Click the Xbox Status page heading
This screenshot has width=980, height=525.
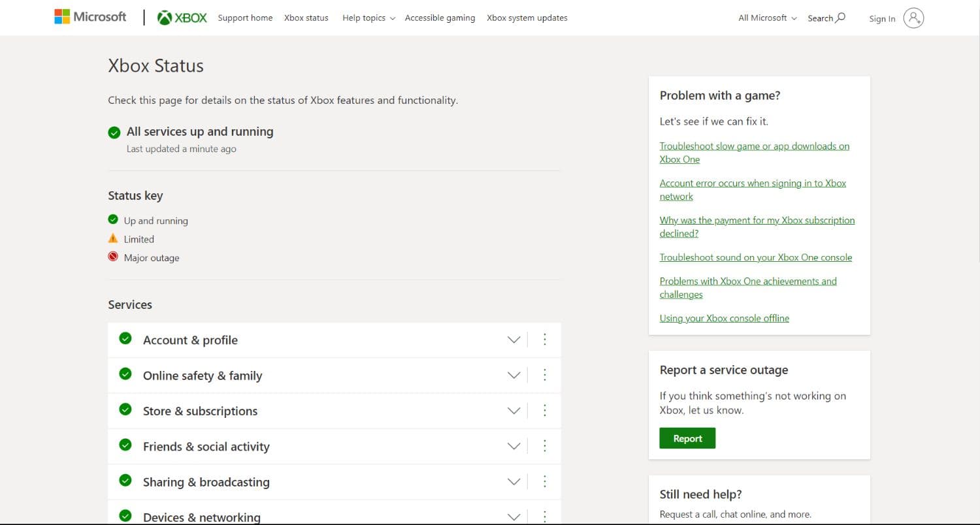pyautogui.click(x=155, y=66)
